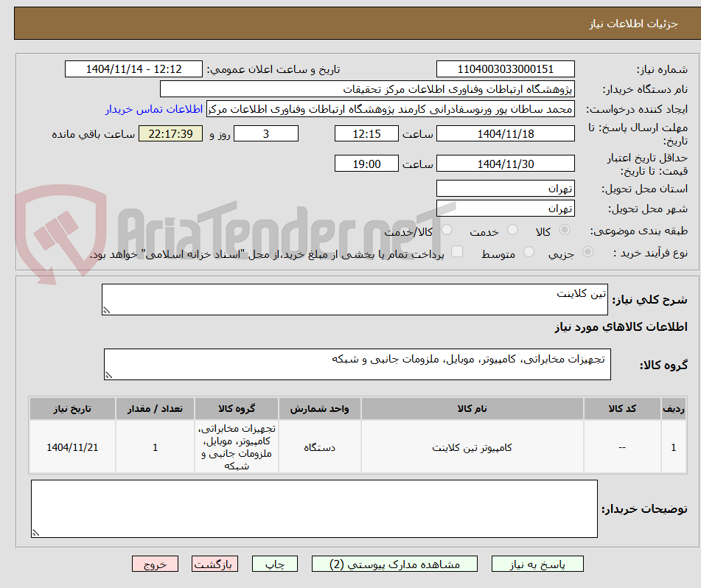Click the announcement date field 1404/11/14 - 12:12
Screen dimensions: 701x588
[x=133, y=69]
